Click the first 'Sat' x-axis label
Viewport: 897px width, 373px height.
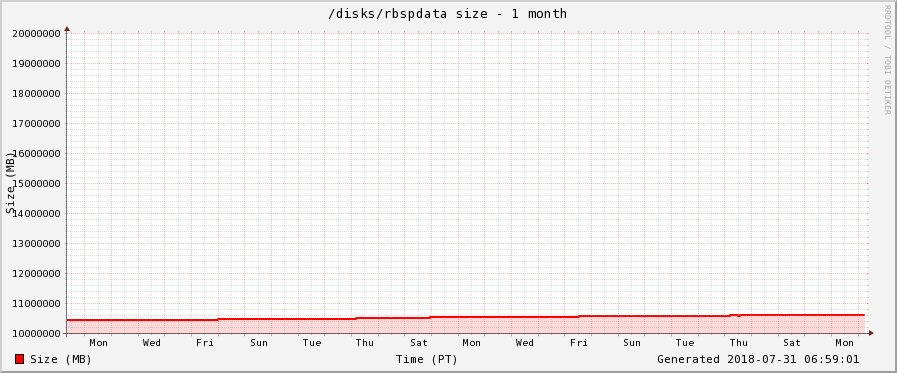[419, 343]
